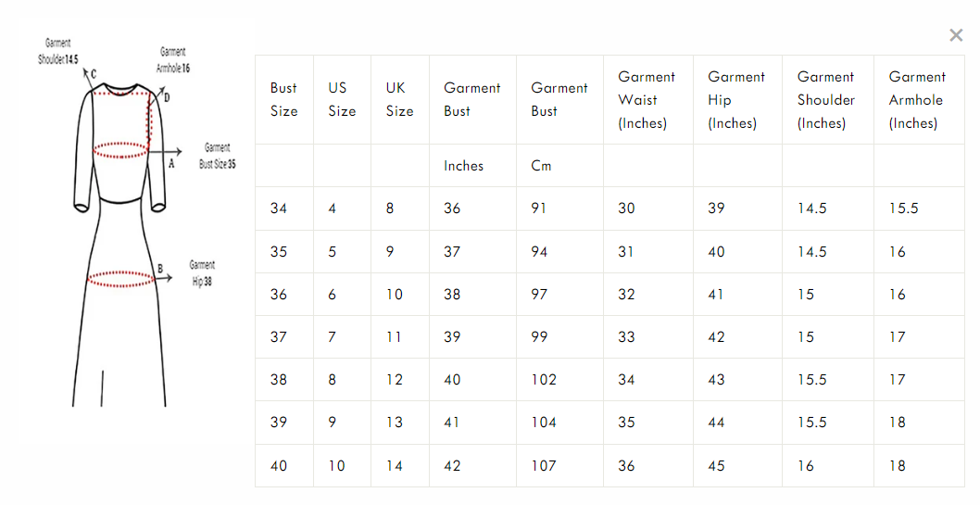Screen dimensions: 980x505
Task: Click the Garment Armhole (Inches) header
Action: click(x=917, y=99)
